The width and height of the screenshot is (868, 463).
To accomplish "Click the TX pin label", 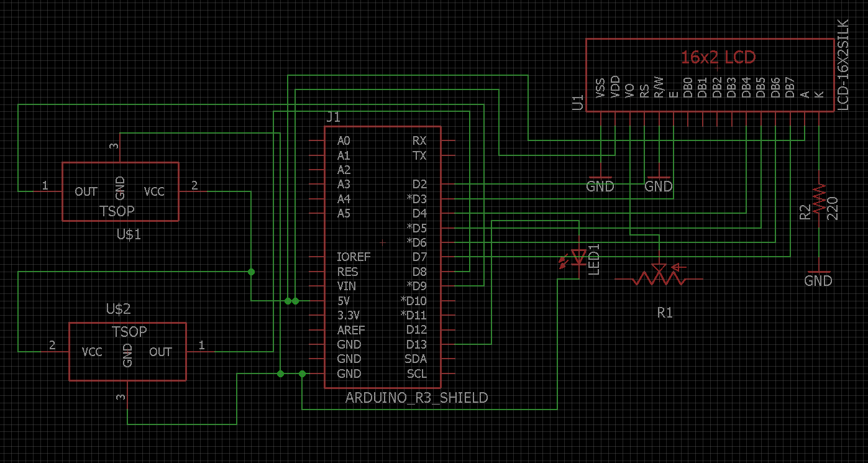I will 419,155.
